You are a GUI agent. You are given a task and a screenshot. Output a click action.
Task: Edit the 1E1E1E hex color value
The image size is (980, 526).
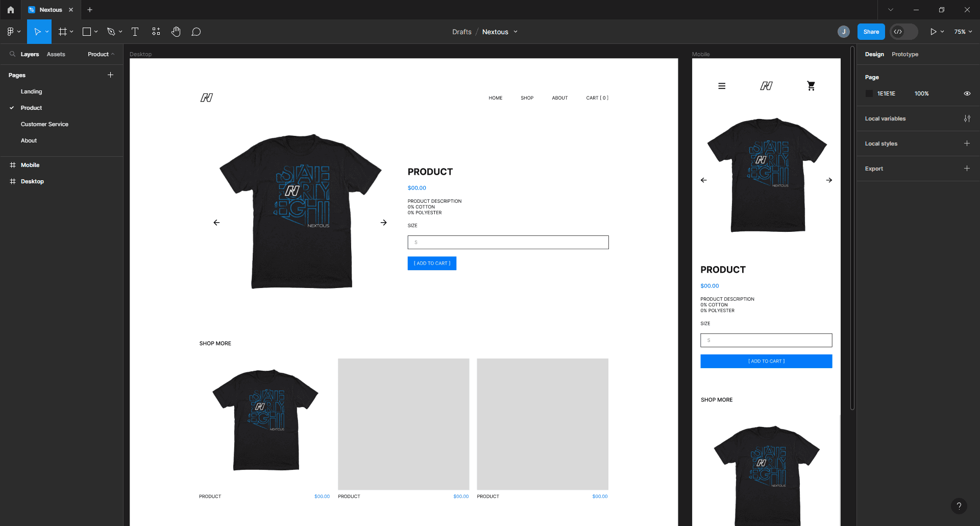click(887, 93)
